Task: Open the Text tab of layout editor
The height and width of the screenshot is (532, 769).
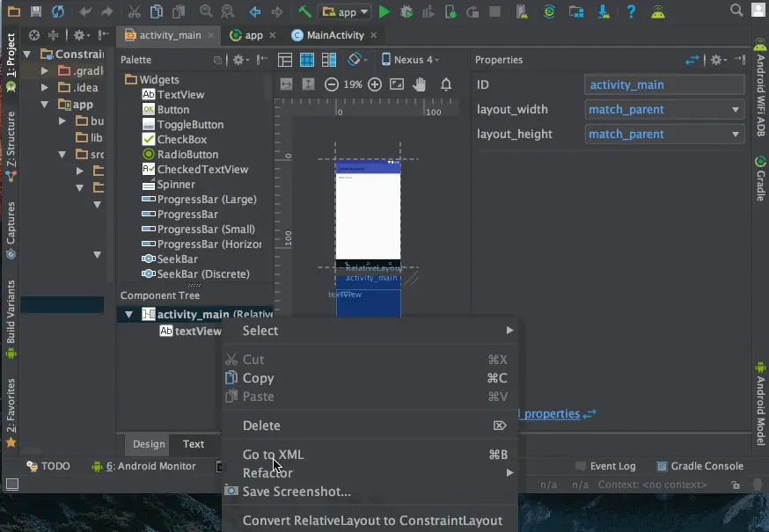Action: (194, 444)
